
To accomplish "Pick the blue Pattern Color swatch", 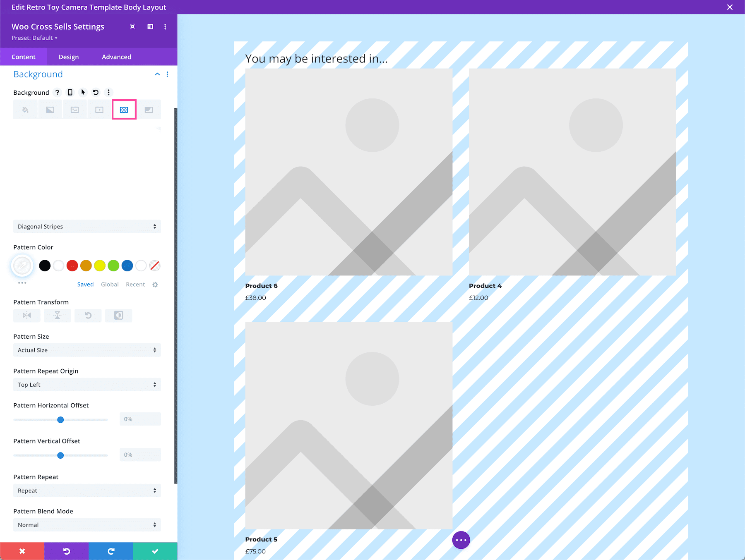I will 127,266.
